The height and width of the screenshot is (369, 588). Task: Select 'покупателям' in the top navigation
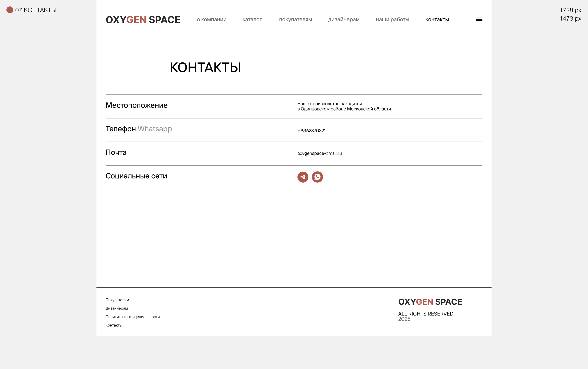295,19
